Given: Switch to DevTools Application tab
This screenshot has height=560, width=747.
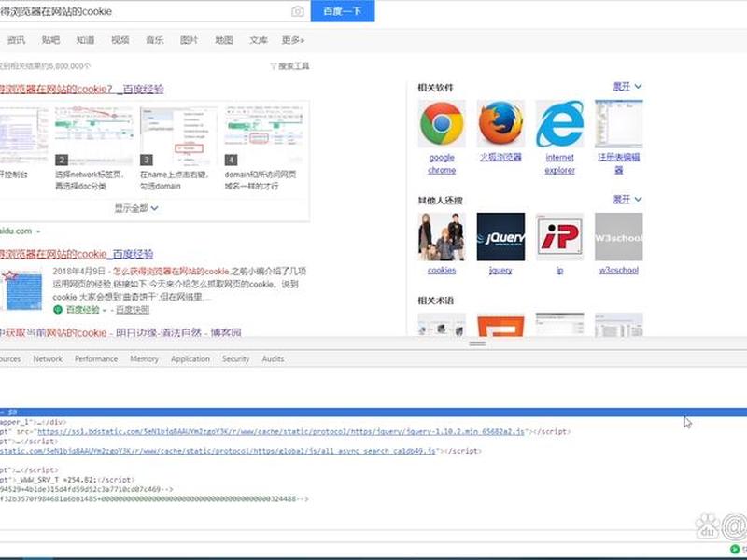Looking at the screenshot, I should coord(190,359).
